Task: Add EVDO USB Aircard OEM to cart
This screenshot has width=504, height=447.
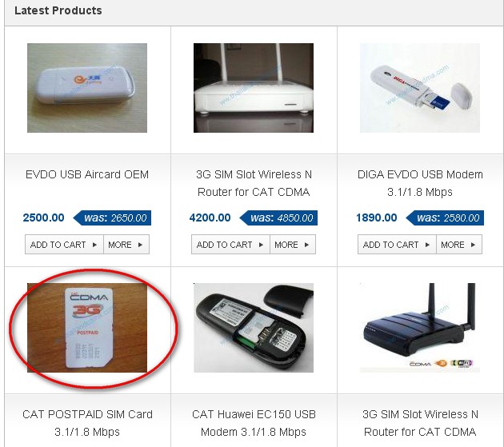Action: pos(64,245)
